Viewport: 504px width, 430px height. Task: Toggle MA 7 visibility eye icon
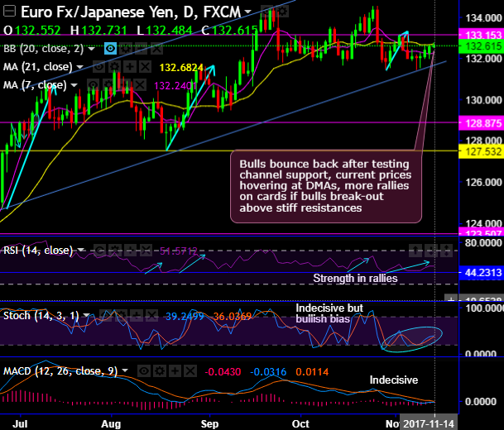coord(93,85)
